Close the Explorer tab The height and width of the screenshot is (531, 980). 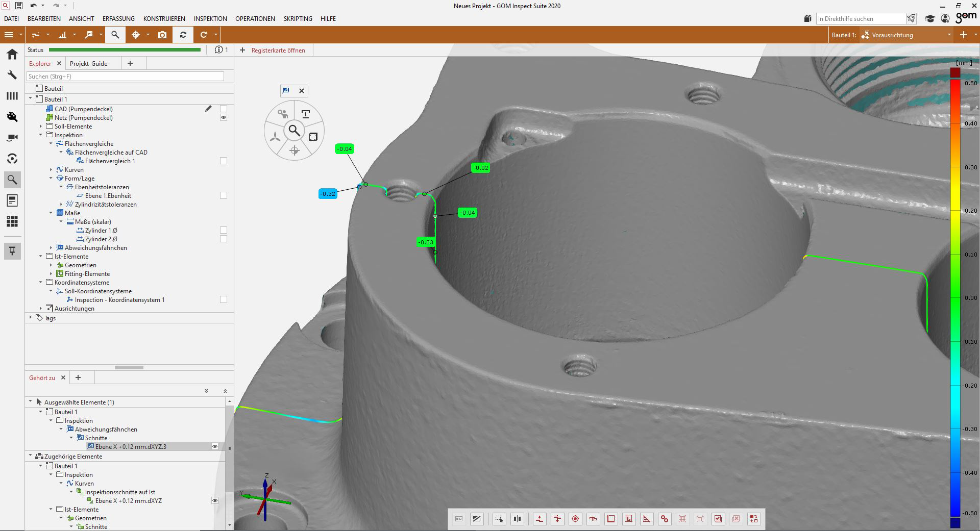click(x=59, y=63)
